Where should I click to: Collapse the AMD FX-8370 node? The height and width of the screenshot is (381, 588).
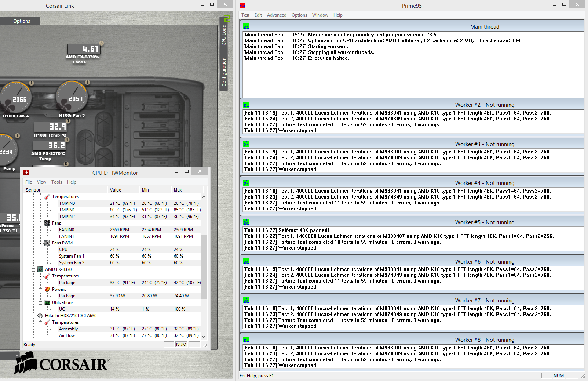click(x=34, y=269)
